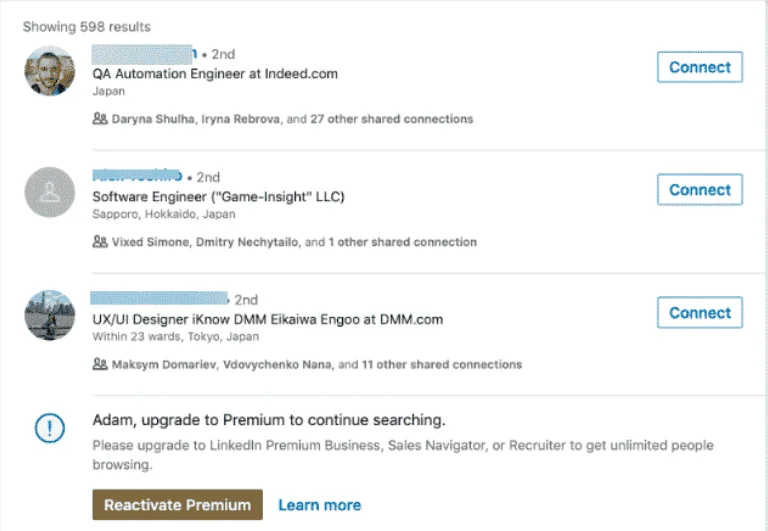Image resolution: width=768 pixels, height=531 pixels.
Task: Connect with the UX/UI Designer at DMM.com
Action: point(699,313)
